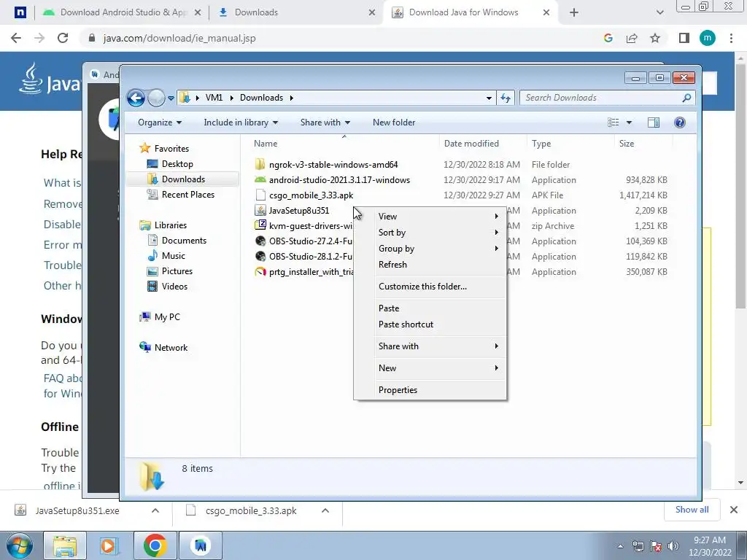Open Windows Start menu orb
This screenshot has width=747, height=560.
coord(20,545)
